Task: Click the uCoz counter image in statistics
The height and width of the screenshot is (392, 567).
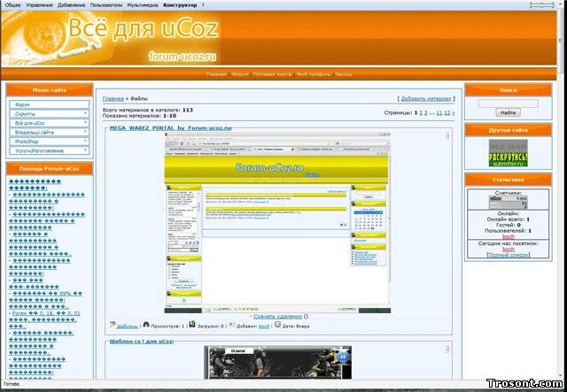Action: (508, 203)
